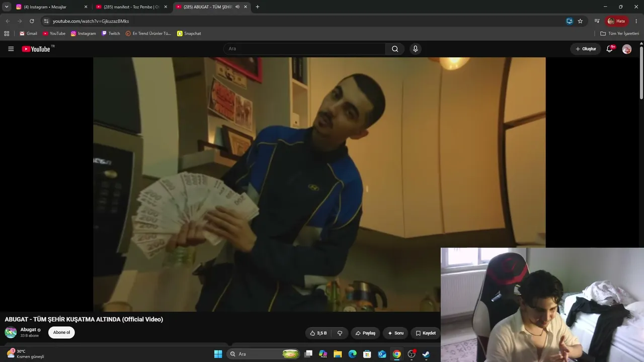Screen dimensions: 644x362
Task: Open the Instagram bookmark
Action: [83, 34]
